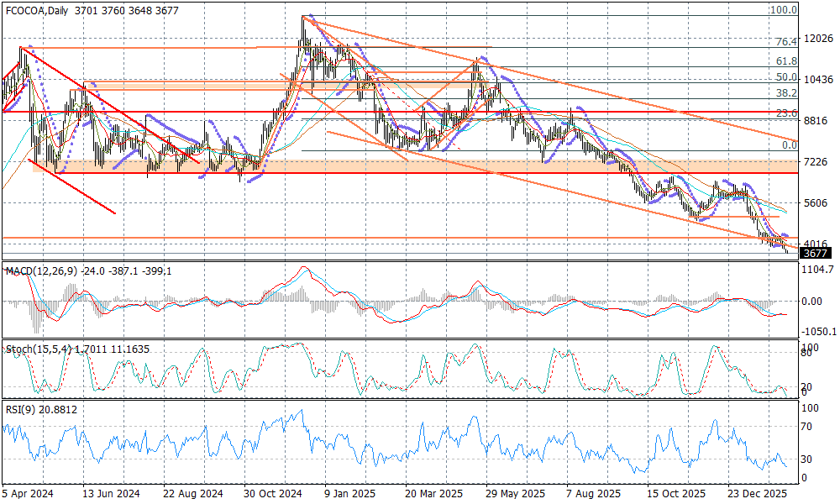
Task: Click the Fibonacci 100.0 level label
Action: click(x=783, y=10)
